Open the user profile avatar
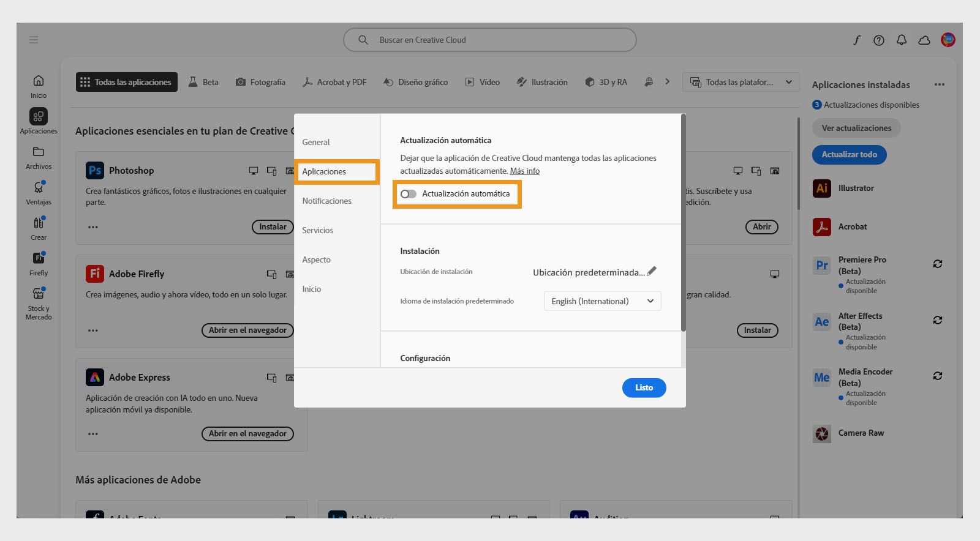The width and height of the screenshot is (980, 541). 948,40
